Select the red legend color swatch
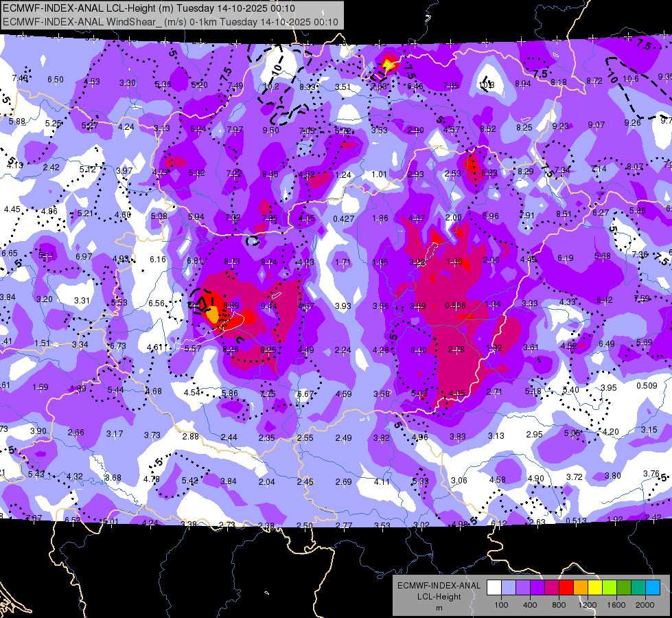The height and width of the screenshot is (618, 672). (566, 588)
